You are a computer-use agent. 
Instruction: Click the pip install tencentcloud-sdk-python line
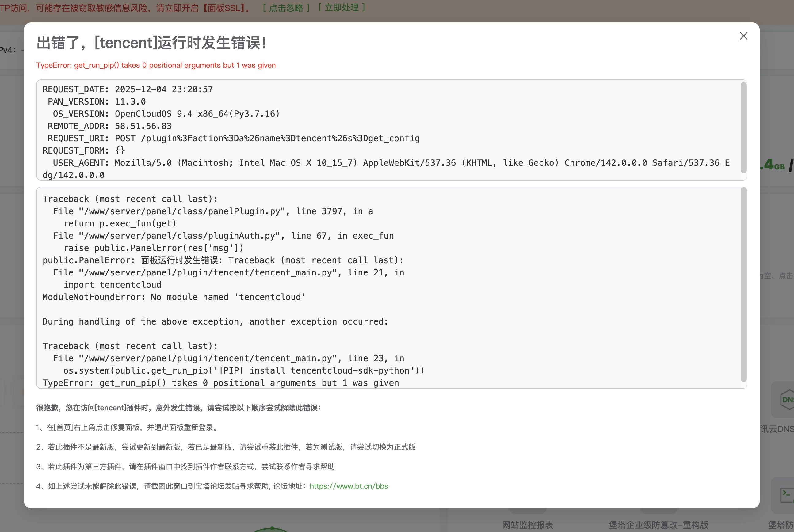pos(244,370)
